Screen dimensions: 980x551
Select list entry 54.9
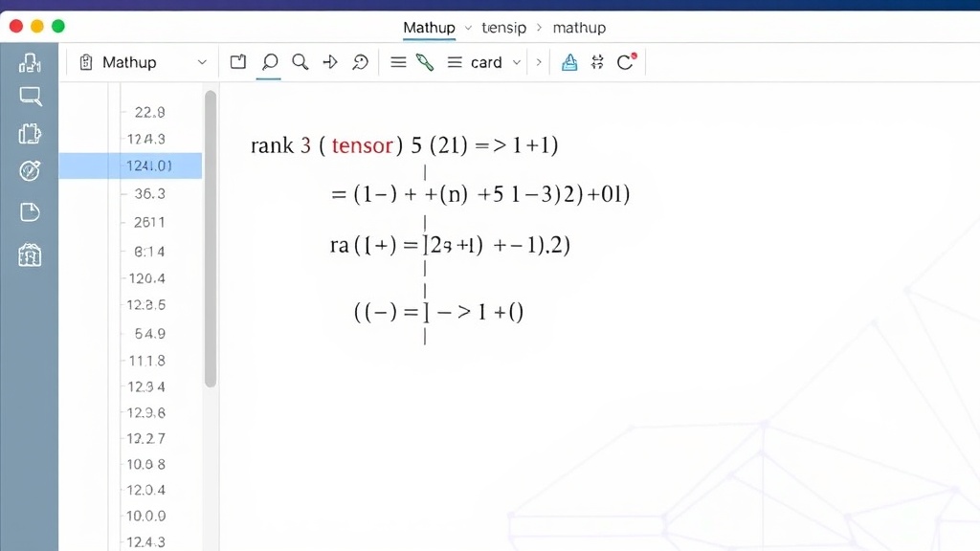tap(150, 334)
